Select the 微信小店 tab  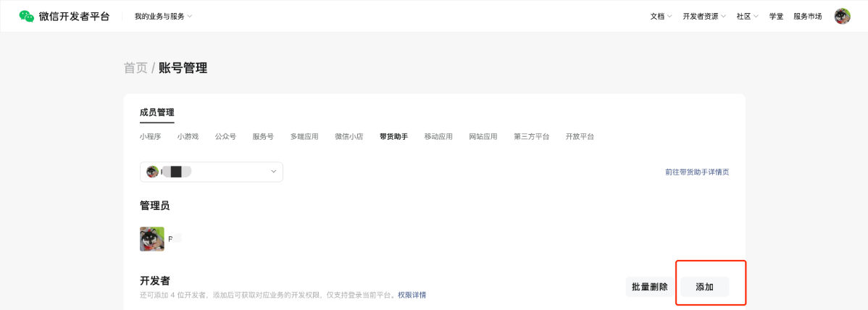(349, 136)
